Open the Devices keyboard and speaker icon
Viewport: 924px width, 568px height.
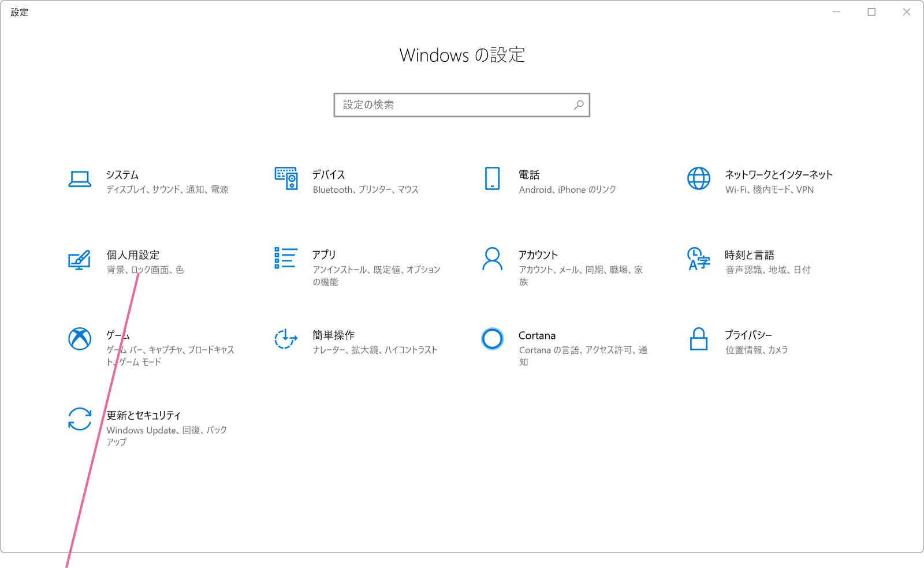[286, 178]
